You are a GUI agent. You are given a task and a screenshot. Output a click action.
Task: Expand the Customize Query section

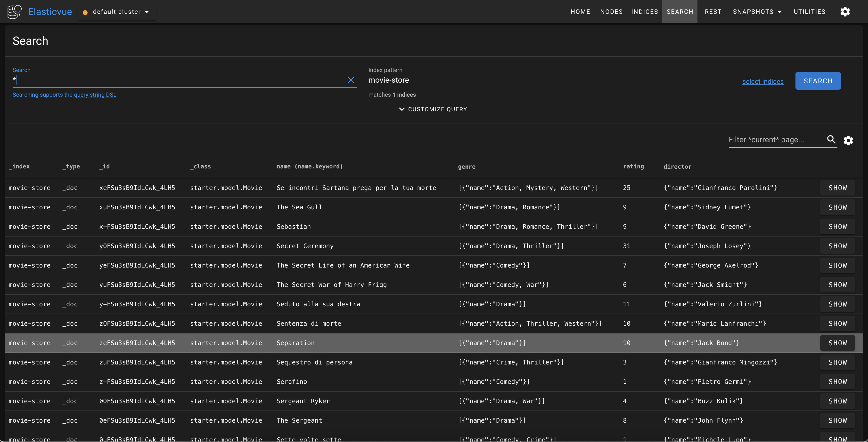click(x=433, y=109)
